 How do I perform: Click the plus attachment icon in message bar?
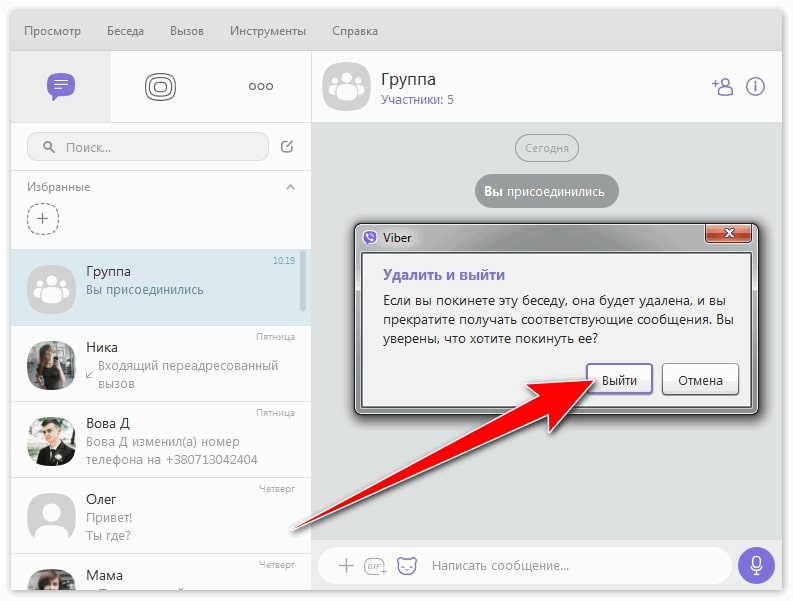coord(346,565)
